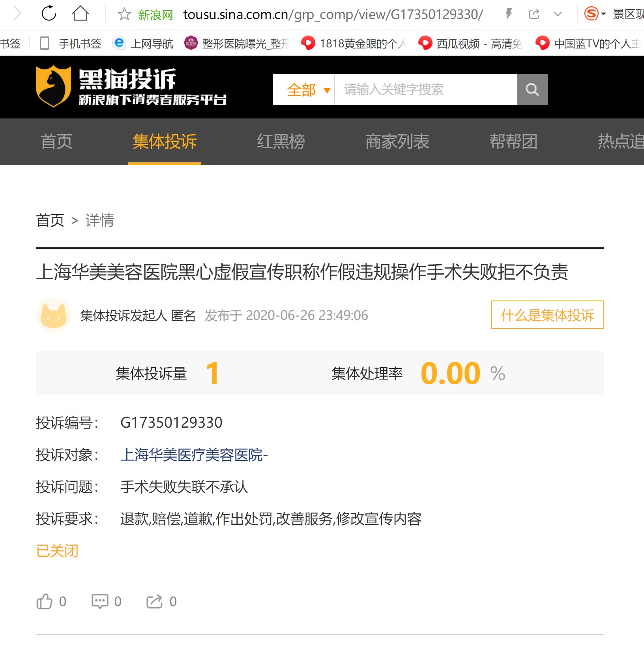Click the complaint number G17350129330
This screenshot has width=644, height=648.
pyautogui.click(x=171, y=423)
